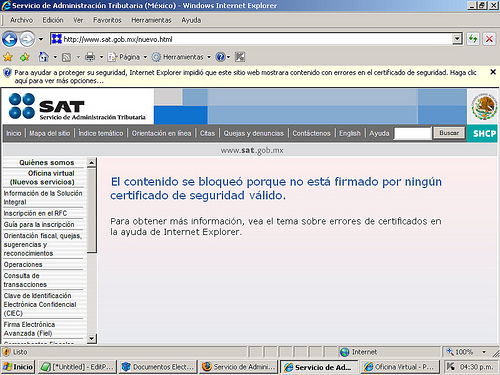Open the Home button dropdown arrow
The width and height of the screenshot is (500, 375).
click(55, 57)
